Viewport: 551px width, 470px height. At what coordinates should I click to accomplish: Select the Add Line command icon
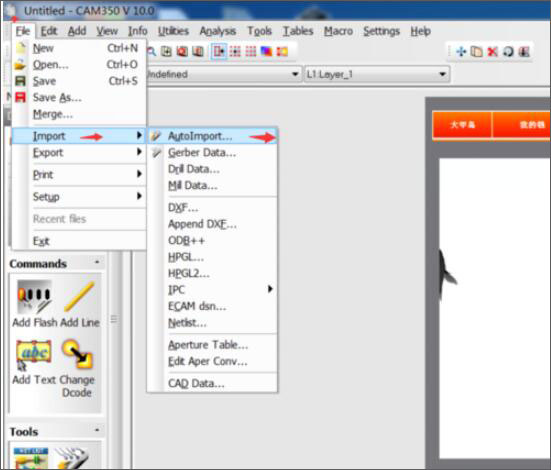80,297
